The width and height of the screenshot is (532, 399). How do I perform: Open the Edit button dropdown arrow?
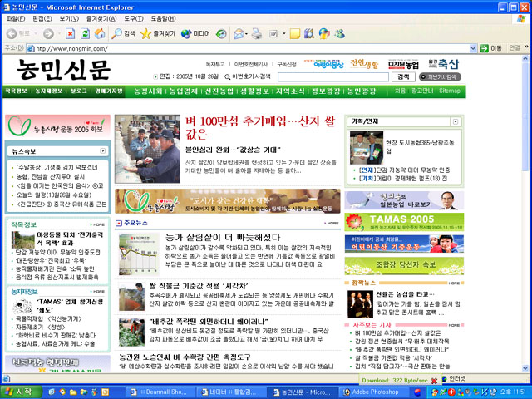(283, 33)
